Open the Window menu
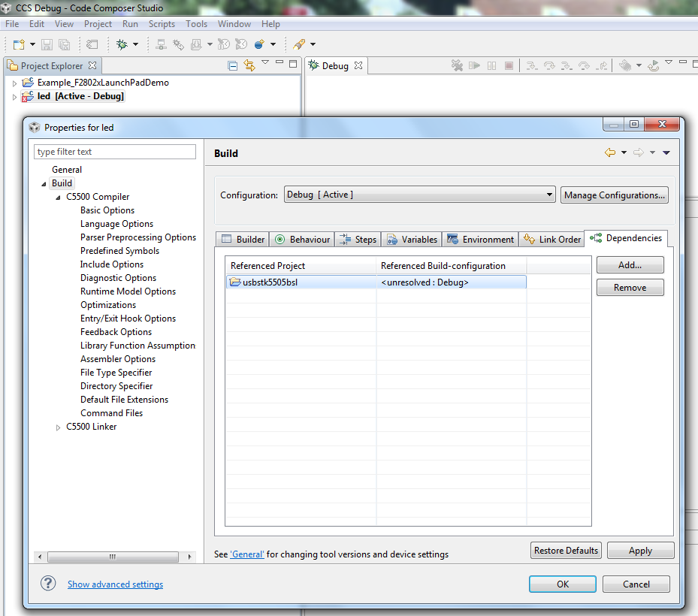The height and width of the screenshot is (616, 698). [x=234, y=24]
